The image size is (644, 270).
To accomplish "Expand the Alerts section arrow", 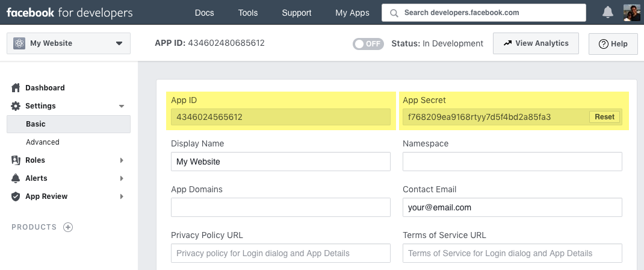I will pyautogui.click(x=122, y=178).
